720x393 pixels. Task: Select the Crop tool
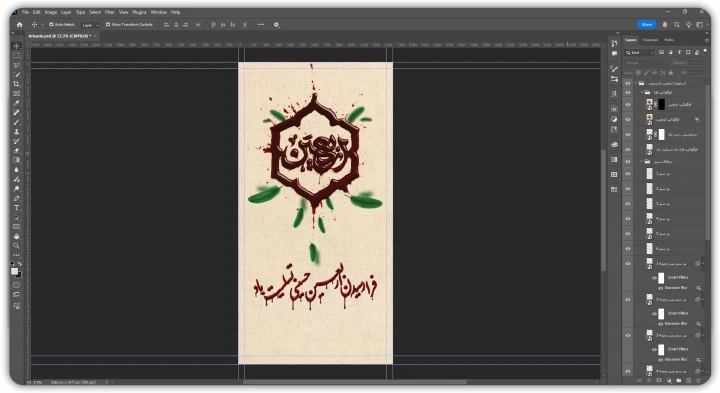17,84
